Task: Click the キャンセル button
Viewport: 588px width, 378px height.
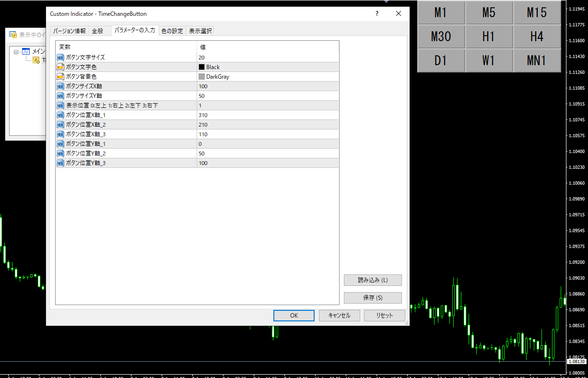Action: click(339, 316)
